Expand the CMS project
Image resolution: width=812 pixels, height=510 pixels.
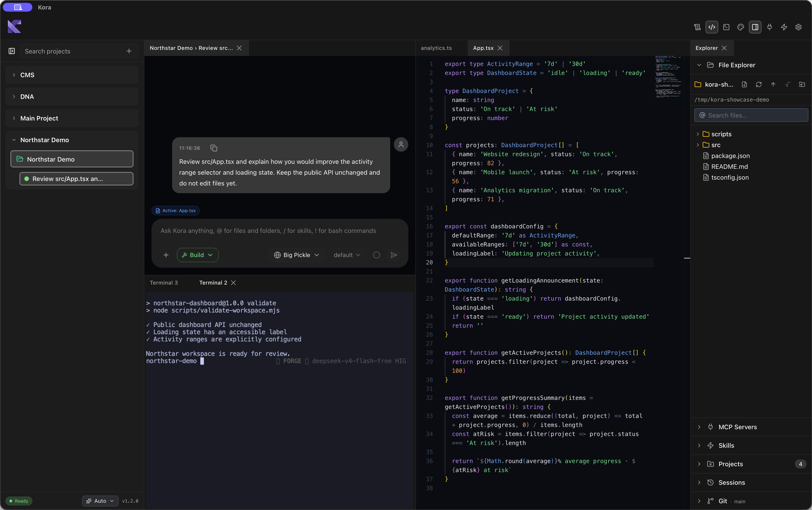[72, 75]
